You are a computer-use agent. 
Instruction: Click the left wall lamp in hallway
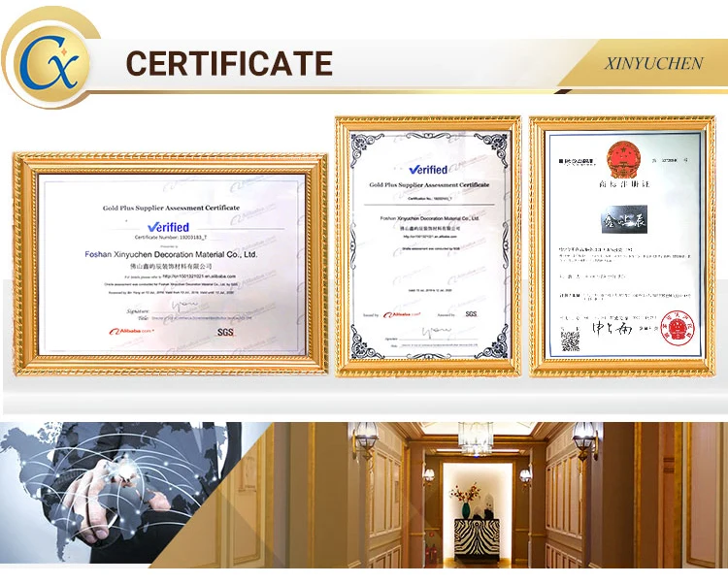(x=366, y=441)
